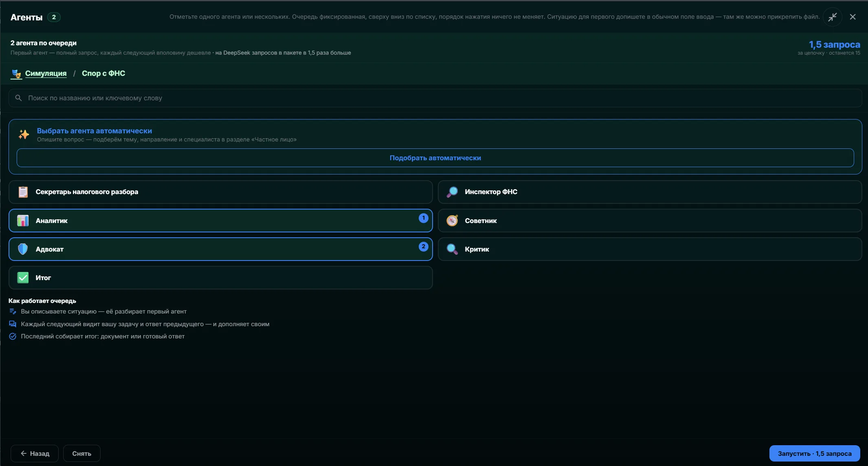Open the Симуляция breadcrumb link

[46, 73]
